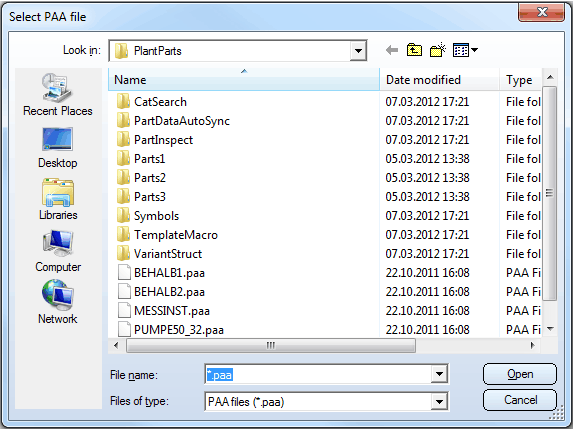The image size is (575, 430).
Task: Click the Parts2 folder name
Action: (x=150, y=178)
